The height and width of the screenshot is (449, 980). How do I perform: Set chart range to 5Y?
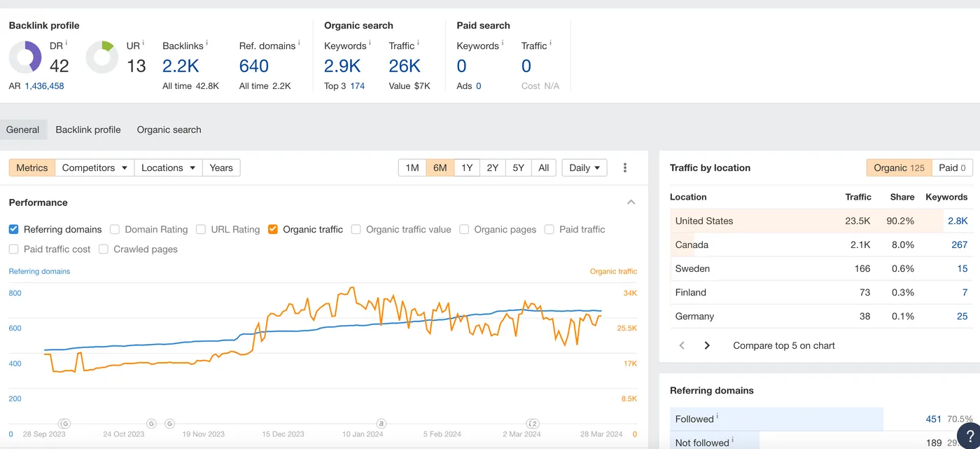[x=518, y=168]
